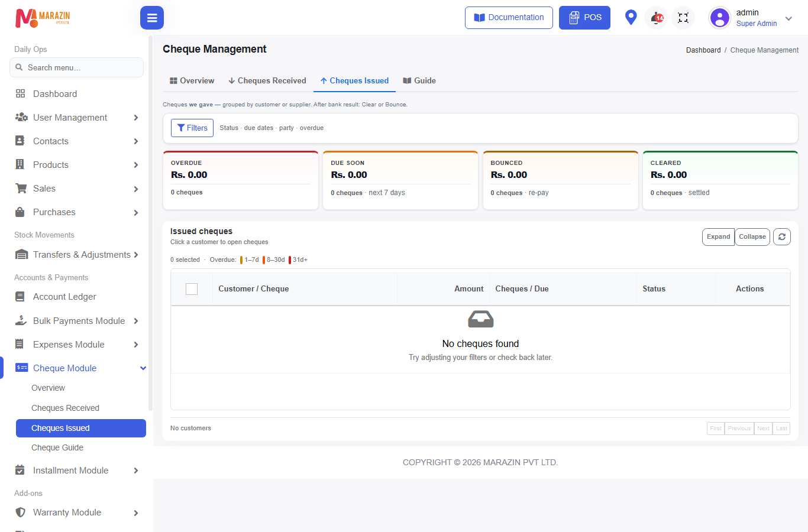Click the Expand button for issued cheques
The image size is (808, 532).
(718, 237)
